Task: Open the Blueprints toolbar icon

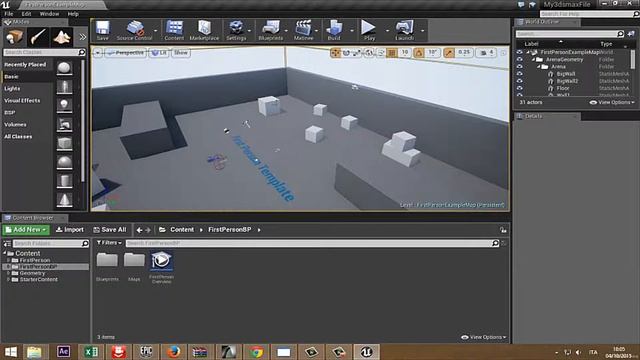Action: (270, 30)
